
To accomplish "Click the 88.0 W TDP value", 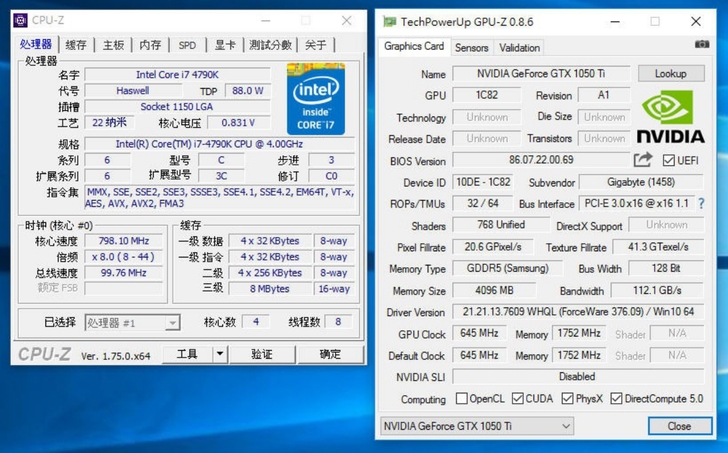I will (248, 91).
